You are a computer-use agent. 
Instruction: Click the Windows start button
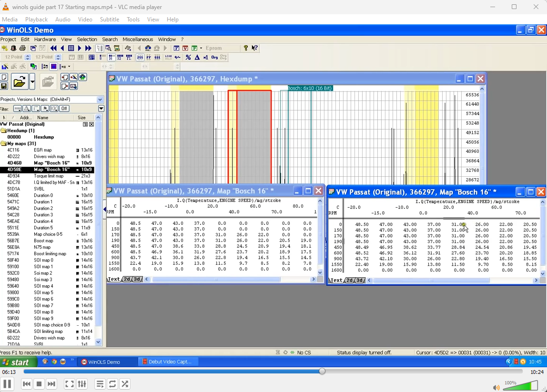click(18, 362)
